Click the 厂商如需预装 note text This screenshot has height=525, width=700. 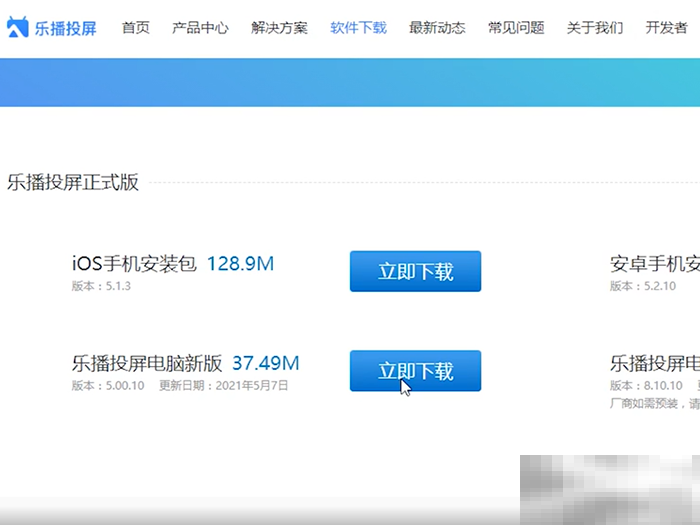tap(655, 404)
